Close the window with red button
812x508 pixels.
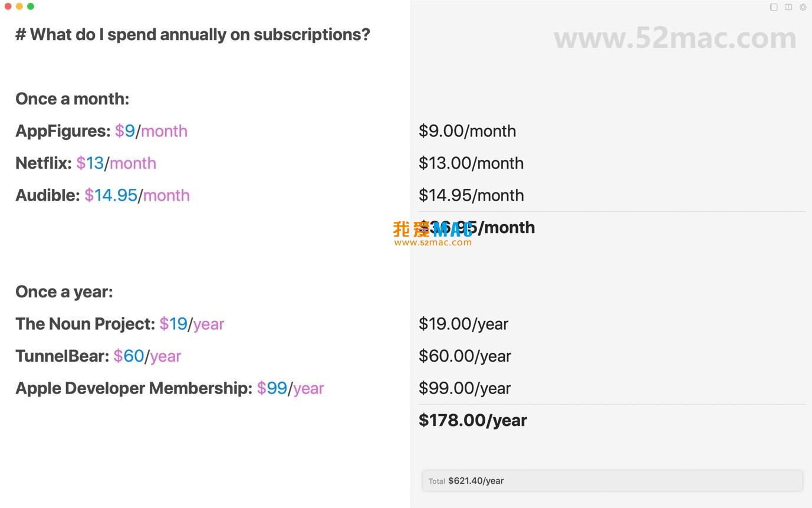8,6
